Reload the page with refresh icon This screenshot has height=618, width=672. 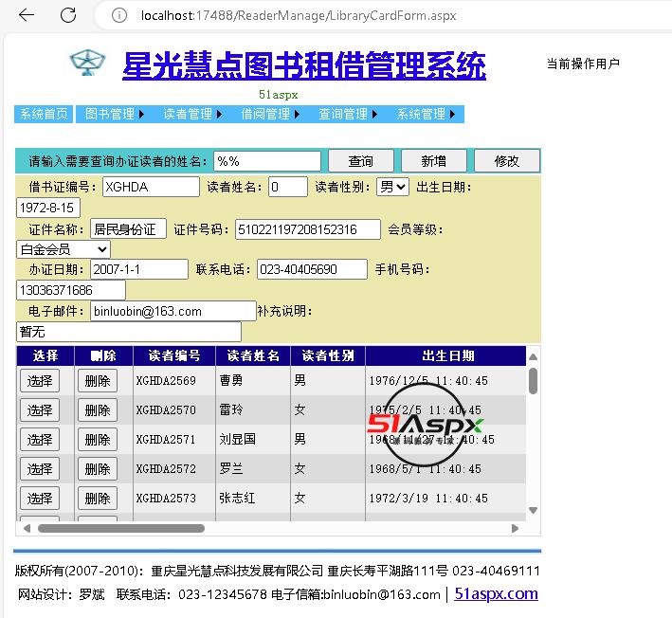(68, 15)
